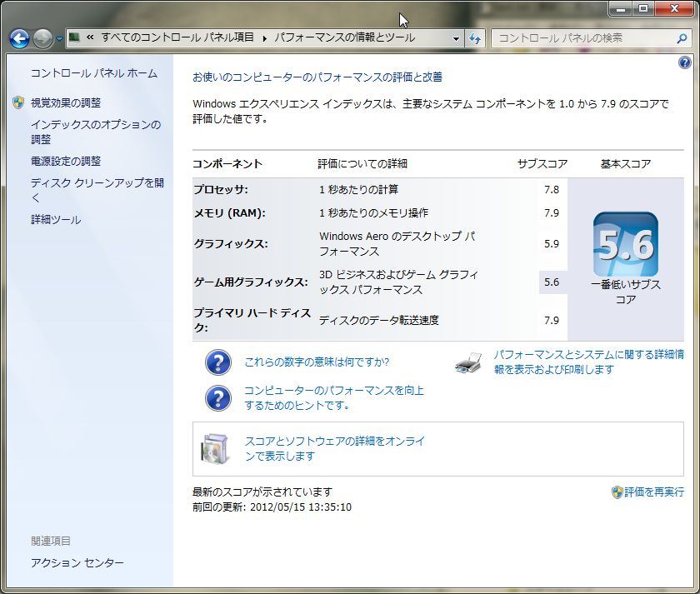Click the 基本スコア column header
Screen dimensions: 700x594
point(626,164)
